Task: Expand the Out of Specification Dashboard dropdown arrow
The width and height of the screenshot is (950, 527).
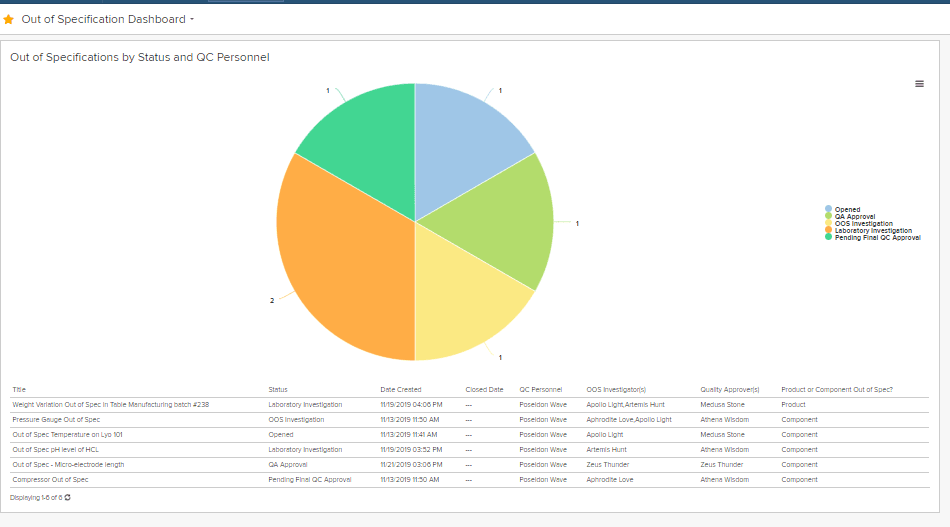Action: 192,19
